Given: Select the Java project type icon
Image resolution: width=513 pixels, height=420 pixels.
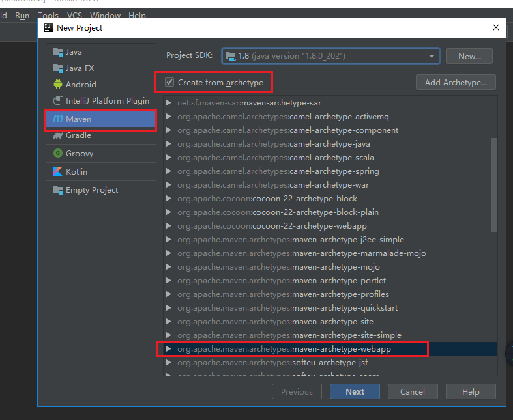Looking at the screenshot, I should coord(58,52).
